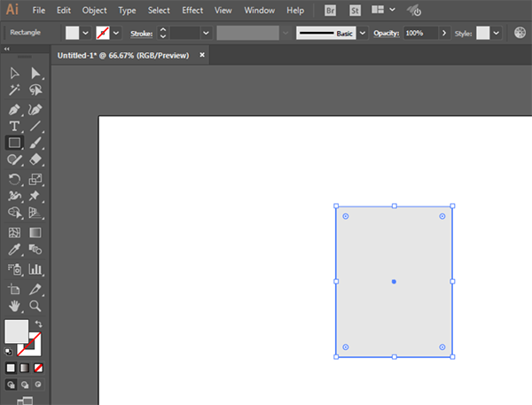Viewport: 532px width, 405px height.
Task: Open the workspace arrangement dropdown arrow
Action: [x=392, y=10]
